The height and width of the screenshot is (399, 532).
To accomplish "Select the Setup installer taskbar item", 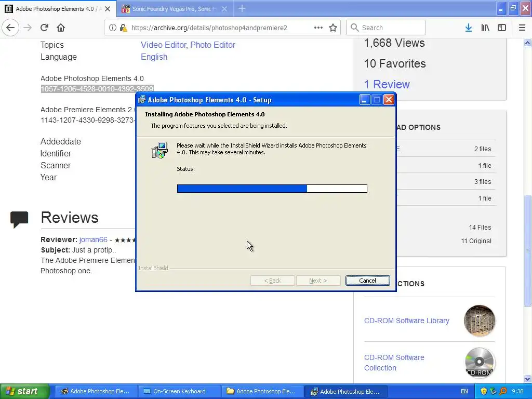I will click(345, 392).
